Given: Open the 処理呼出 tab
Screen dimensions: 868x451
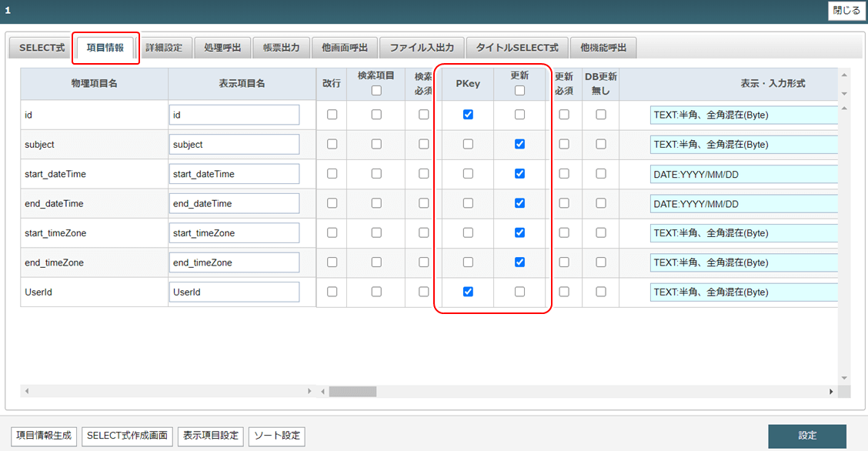Looking at the screenshot, I should [222, 48].
